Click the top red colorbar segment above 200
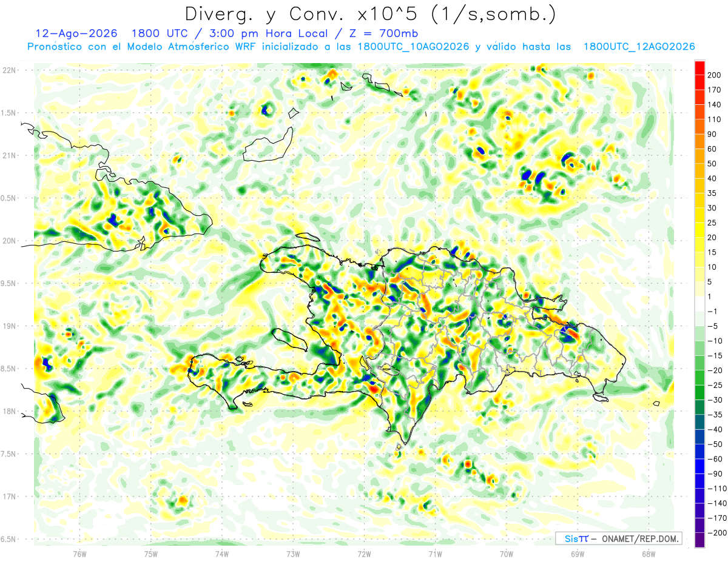This screenshot has width=728, height=562. (699, 68)
